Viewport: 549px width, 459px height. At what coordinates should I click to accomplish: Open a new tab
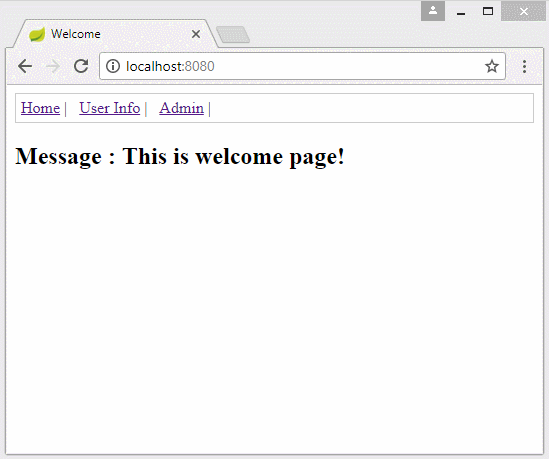point(233,35)
